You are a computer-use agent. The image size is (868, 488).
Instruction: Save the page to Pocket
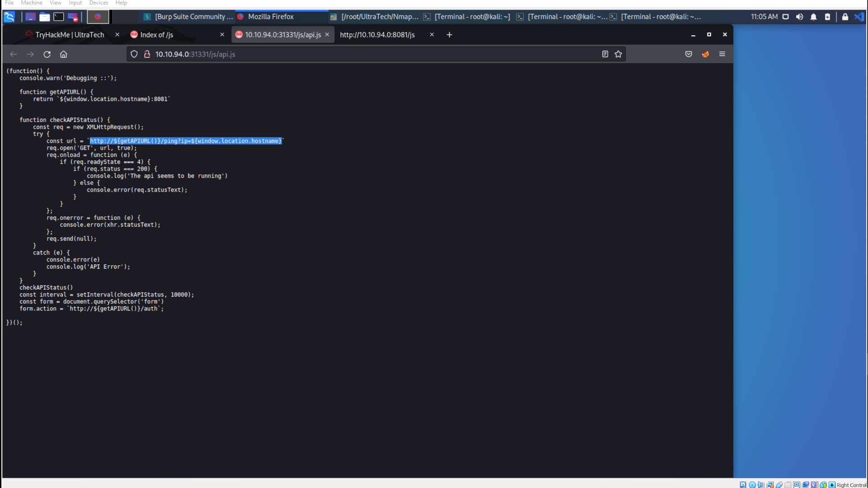pos(688,54)
